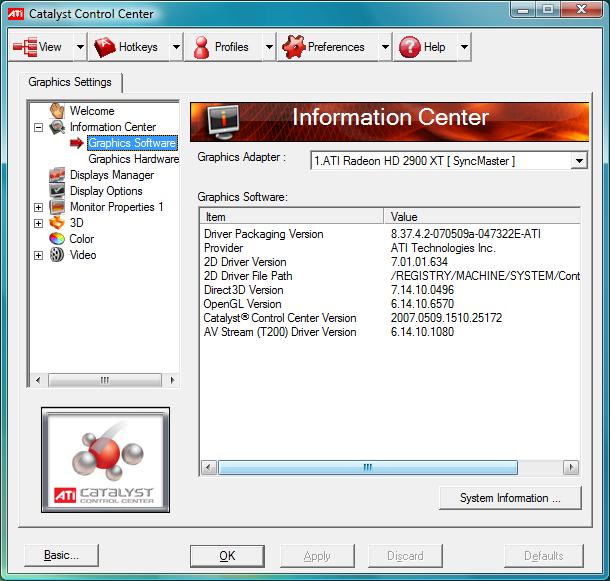The height and width of the screenshot is (581, 610).
Task: Click the Hotkeys red key icon
Action: (104, 47)
